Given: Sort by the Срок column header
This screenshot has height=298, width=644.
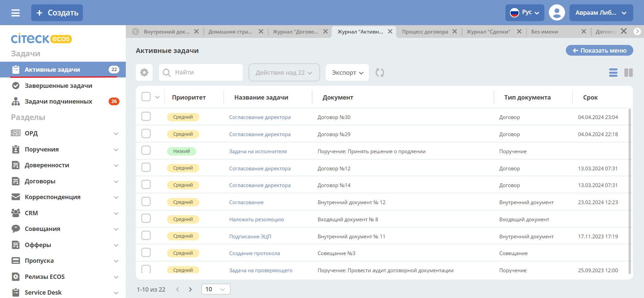Looking at the screenshot, I should pyautogui.click(x=590, y=97).
